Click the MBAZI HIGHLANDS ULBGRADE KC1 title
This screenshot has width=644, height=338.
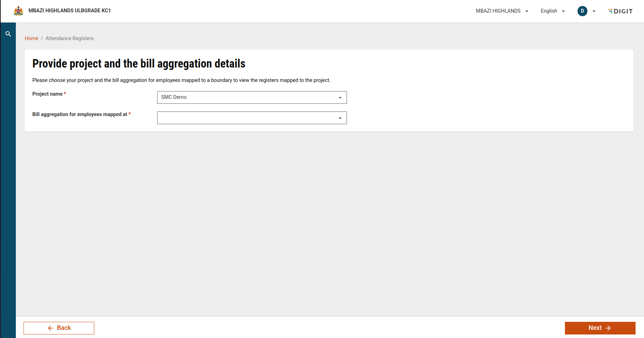coord(70,11)
